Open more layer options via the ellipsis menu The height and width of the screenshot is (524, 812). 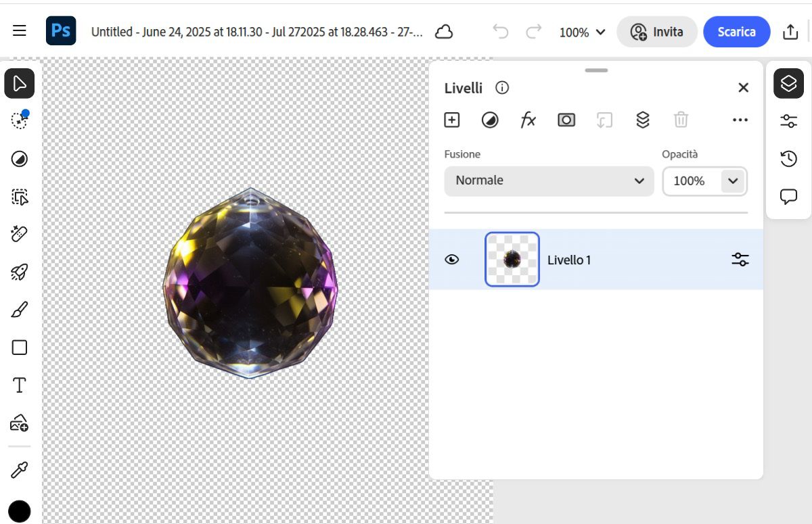[x=740, y=120]
